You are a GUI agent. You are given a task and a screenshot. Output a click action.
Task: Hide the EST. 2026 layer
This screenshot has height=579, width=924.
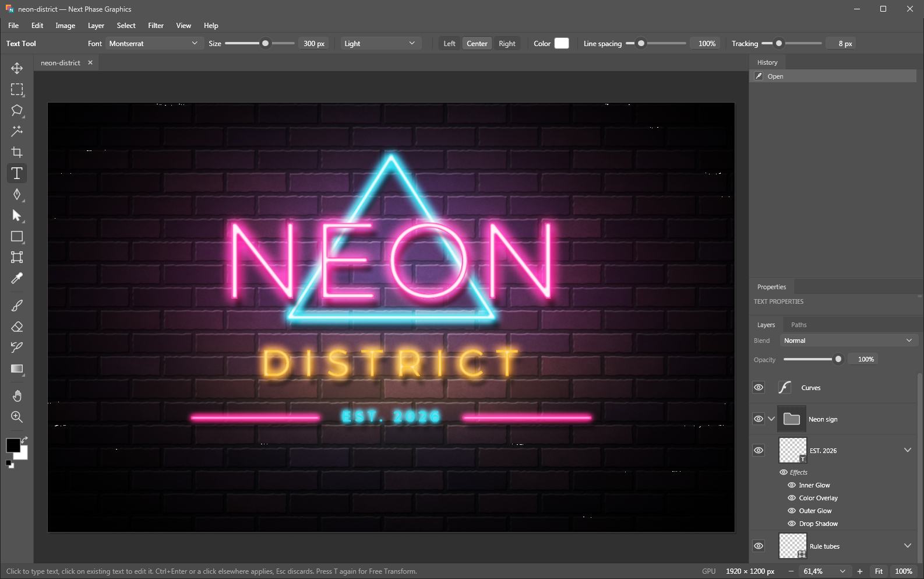point(759,450)
